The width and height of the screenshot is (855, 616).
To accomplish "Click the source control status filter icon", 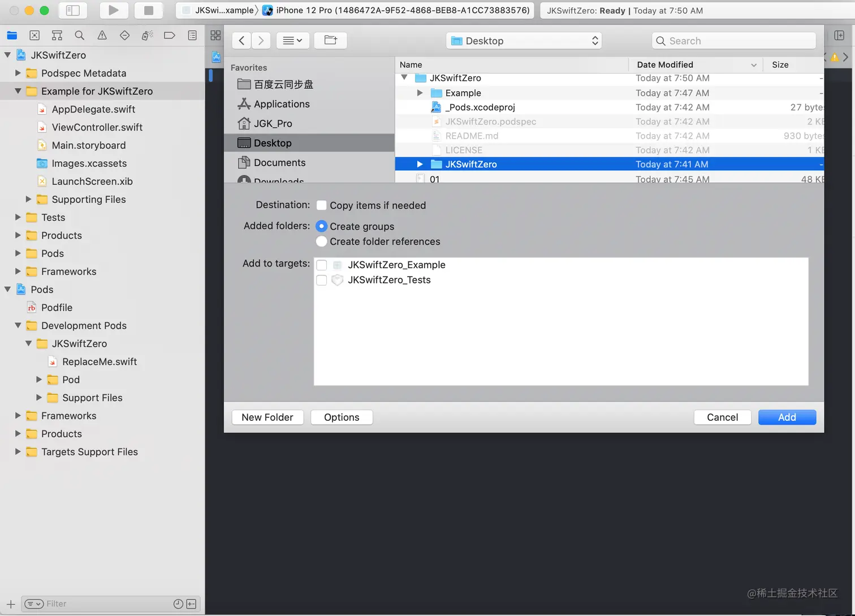I will click(191, 604).
